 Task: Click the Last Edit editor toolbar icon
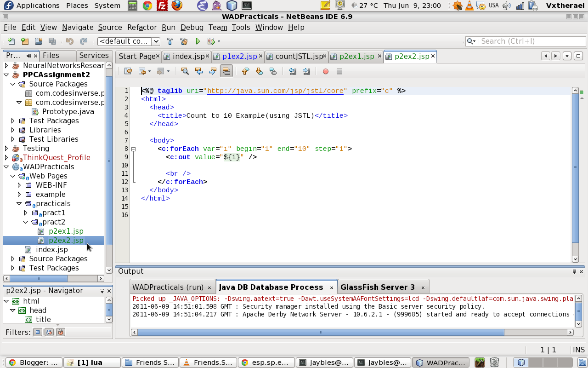click(128, 71)
